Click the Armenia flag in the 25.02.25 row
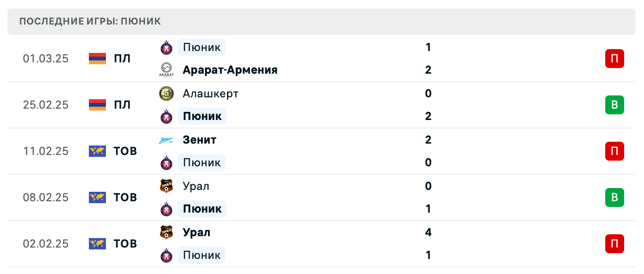Image resolution: width=644 pixels, height=274 pixels. [x=96, y=105]
